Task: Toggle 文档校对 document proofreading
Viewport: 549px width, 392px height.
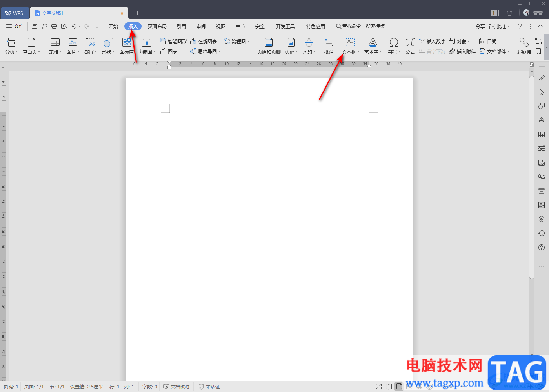Action: pos(176,387)
